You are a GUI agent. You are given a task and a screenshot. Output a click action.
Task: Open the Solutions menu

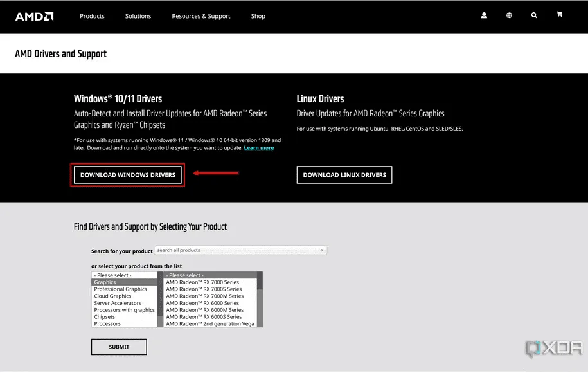(x=138, y=16)
